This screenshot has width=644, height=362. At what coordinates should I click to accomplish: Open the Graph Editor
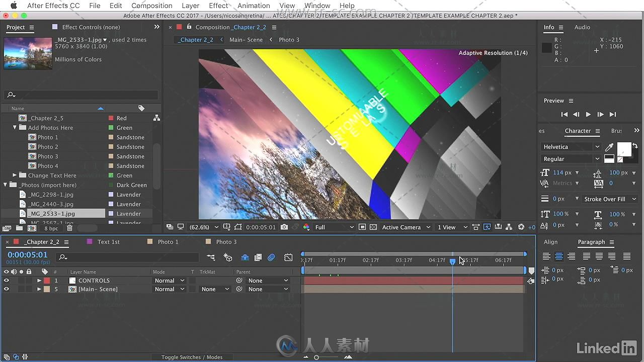[288, 257]
